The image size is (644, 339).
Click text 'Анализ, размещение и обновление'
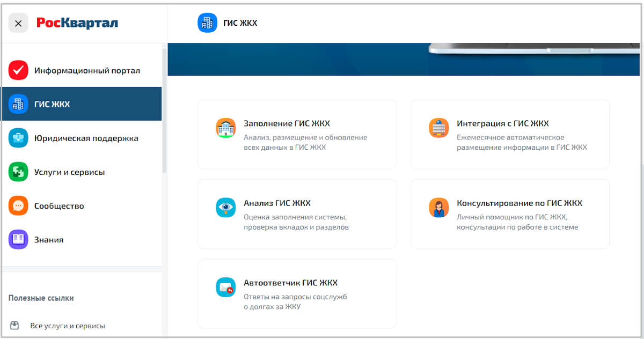pos(305,137)
